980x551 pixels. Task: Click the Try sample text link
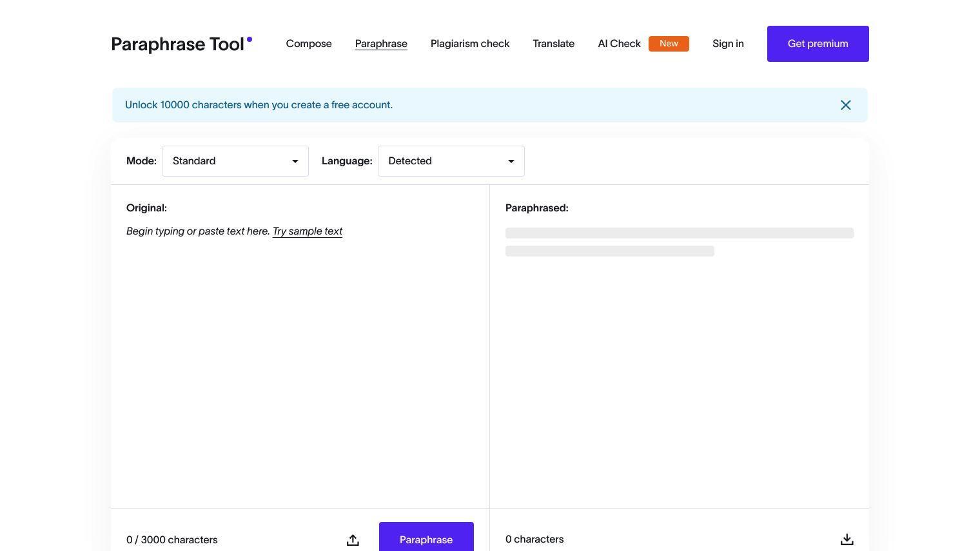click(x=308, y=231)
